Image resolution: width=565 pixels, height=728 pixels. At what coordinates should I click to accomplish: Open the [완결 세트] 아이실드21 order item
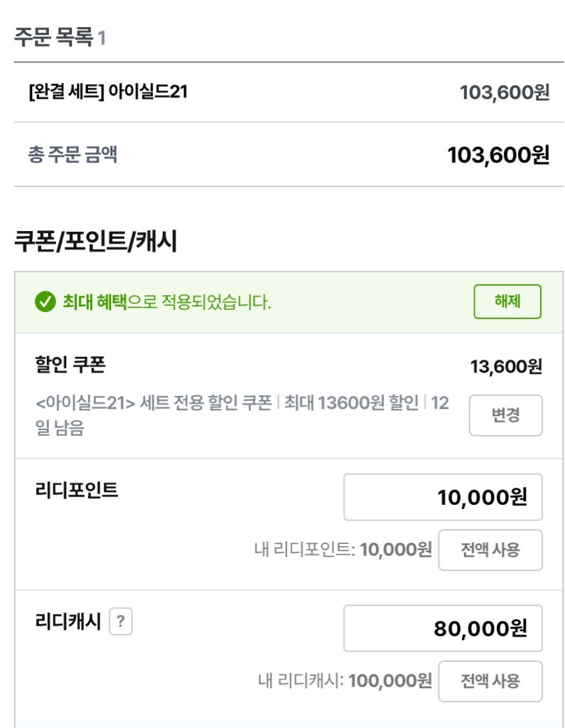point(108,92)
